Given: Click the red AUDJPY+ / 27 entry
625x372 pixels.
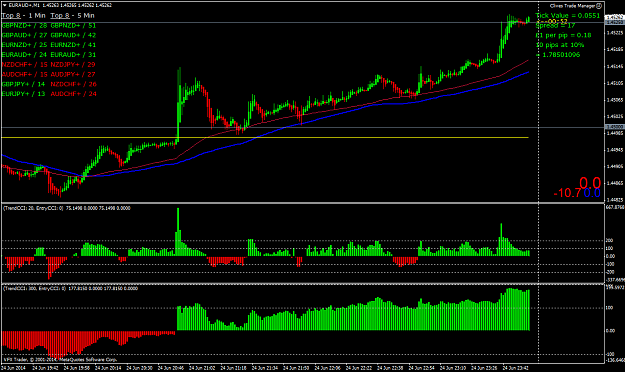Looking at the screenshot, I should [x=73, y=75].
